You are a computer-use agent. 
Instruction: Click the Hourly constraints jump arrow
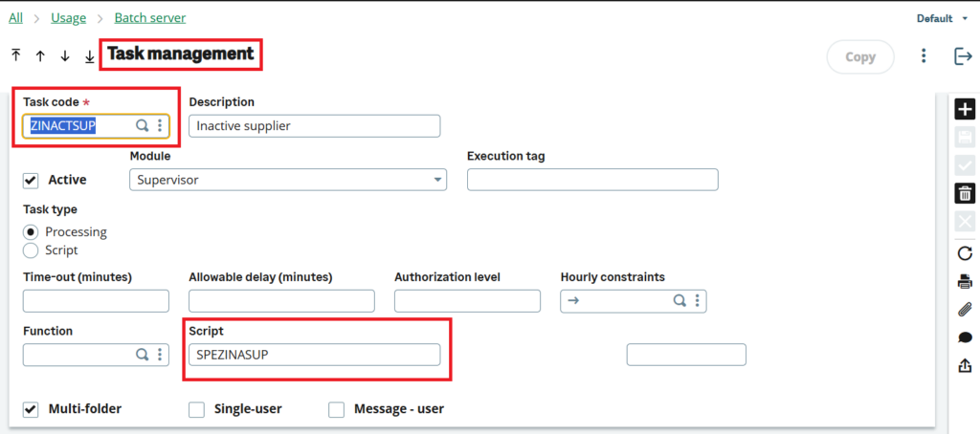click(572, 300)
